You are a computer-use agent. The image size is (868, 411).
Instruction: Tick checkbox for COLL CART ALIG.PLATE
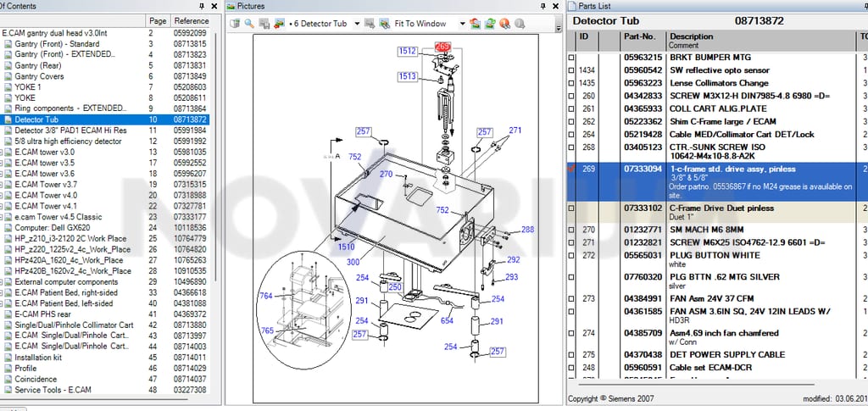click(x=571, y=108)
